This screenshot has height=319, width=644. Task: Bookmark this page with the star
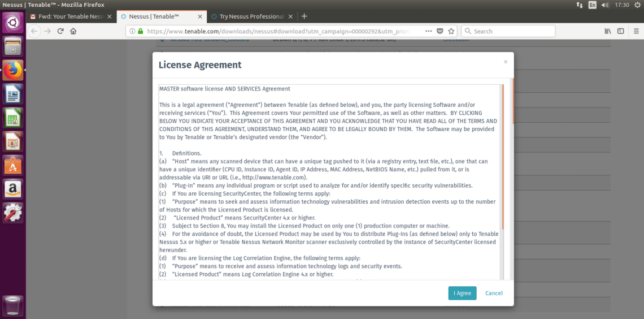(x=451, y=31)
